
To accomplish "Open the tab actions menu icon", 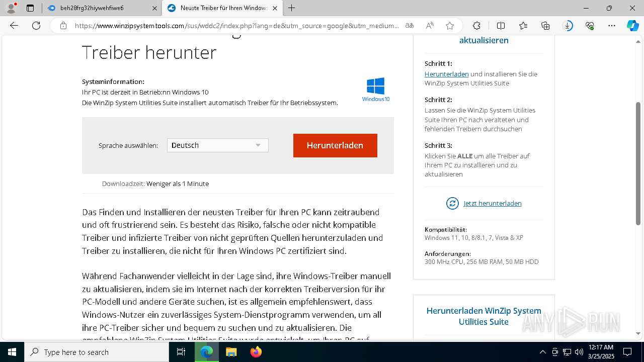I will [30, 8].
